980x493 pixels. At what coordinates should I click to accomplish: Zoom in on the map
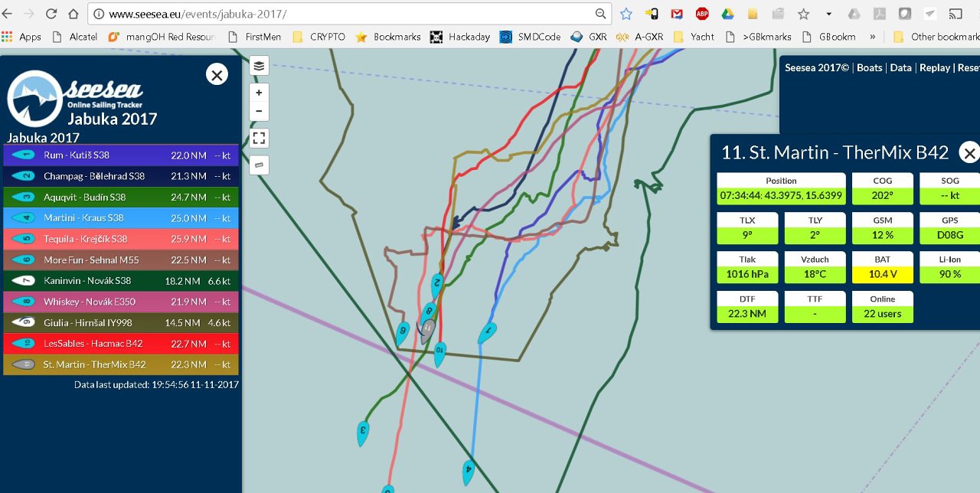coord(259,93)
